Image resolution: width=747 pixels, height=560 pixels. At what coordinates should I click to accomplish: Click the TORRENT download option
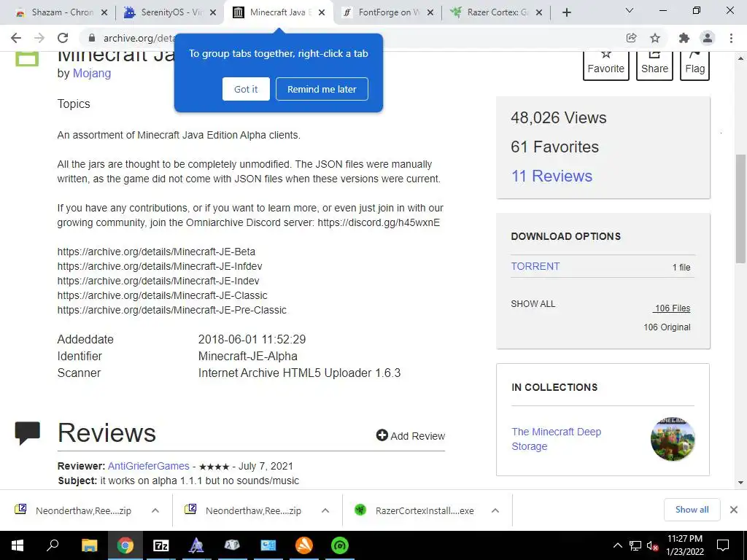click(x=535, y=266)
